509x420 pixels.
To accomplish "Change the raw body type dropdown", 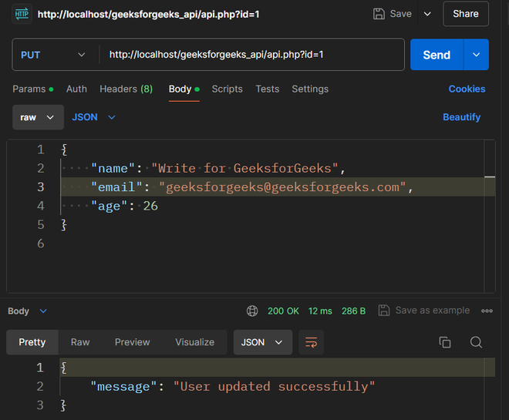I will click(x=38, y=117).
